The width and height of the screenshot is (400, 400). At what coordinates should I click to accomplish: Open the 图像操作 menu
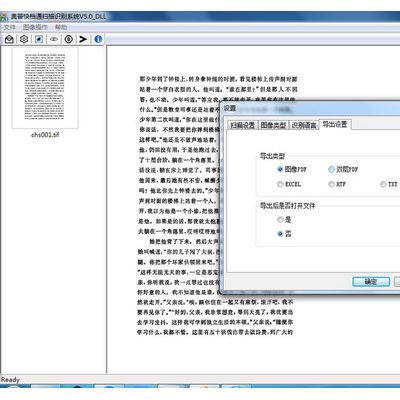35,27
